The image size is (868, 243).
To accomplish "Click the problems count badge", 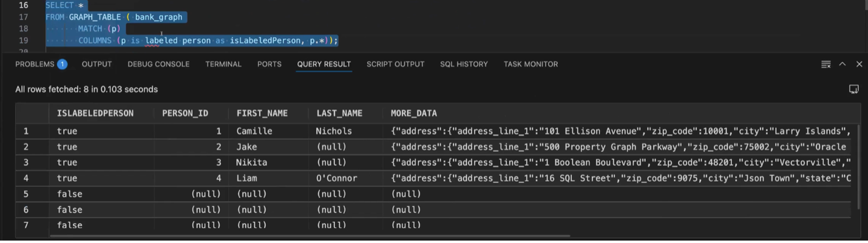I will point(62,64).
